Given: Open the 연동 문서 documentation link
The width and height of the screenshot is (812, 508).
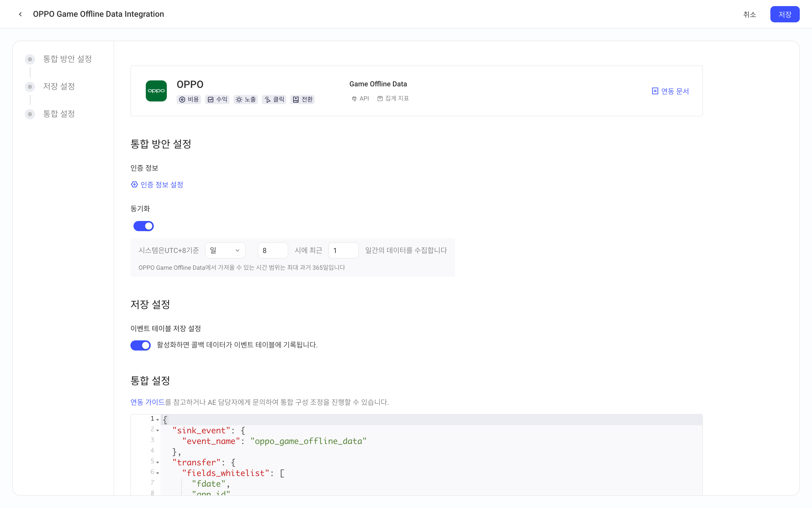Looking at the screenshot, I should click(670, 91).
